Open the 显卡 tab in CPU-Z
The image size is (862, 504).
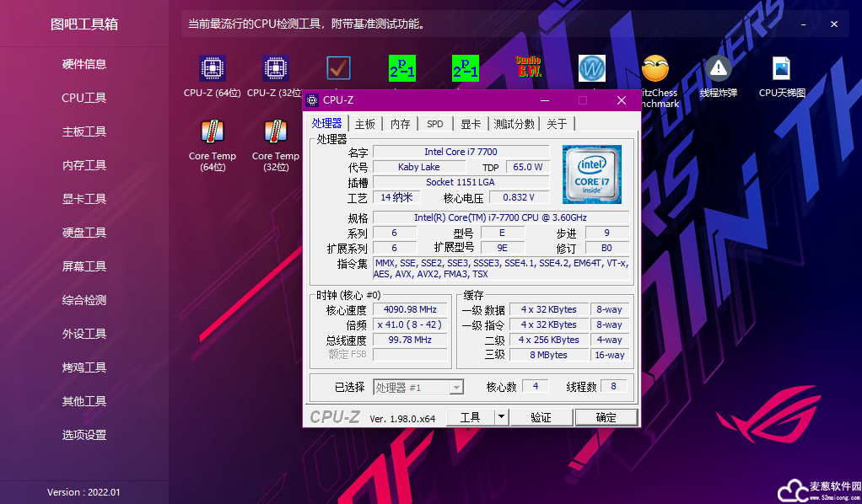(x=471, y=124)
